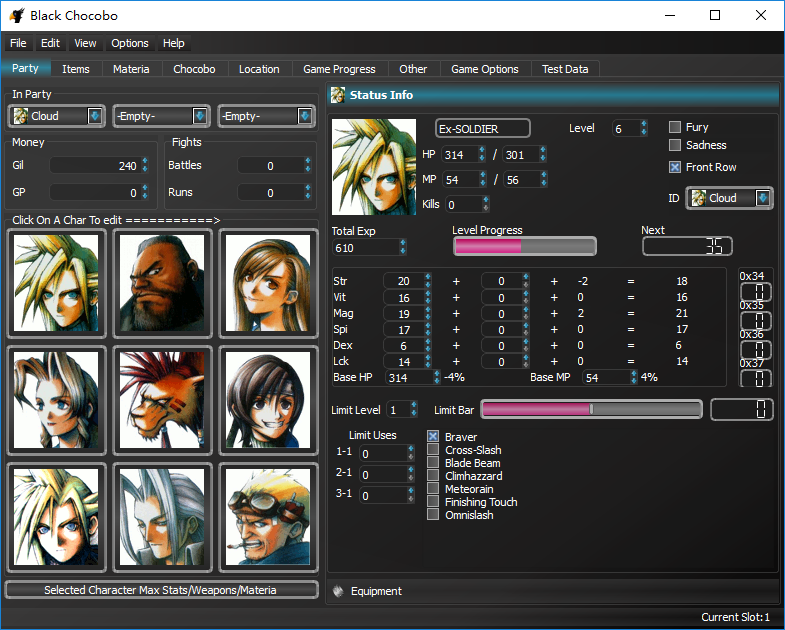The width and height of the screenshot is (785, 630).
Task: Switch to the Other tab
Action: [x=413, y=69]
